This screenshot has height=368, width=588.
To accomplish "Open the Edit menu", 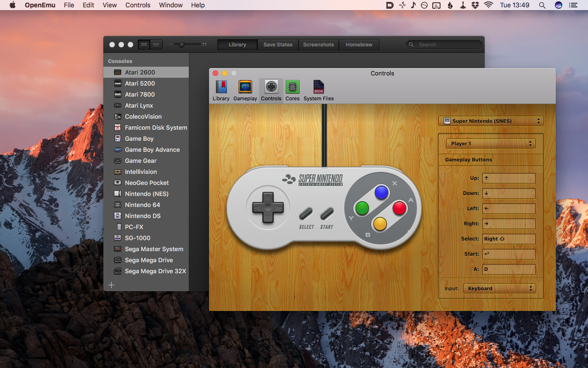I will tap(89, 5).
